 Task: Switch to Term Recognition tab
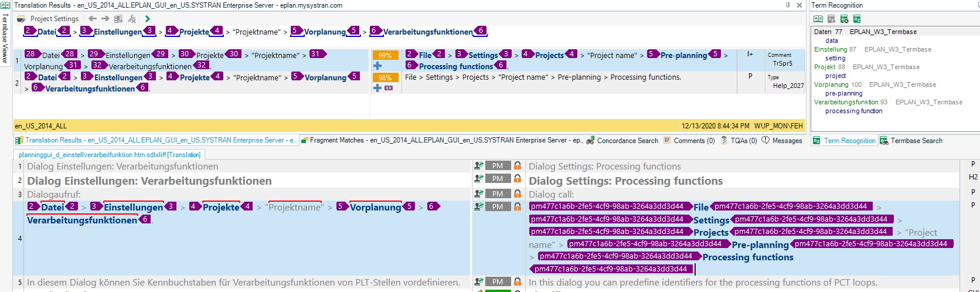point(844,141)
